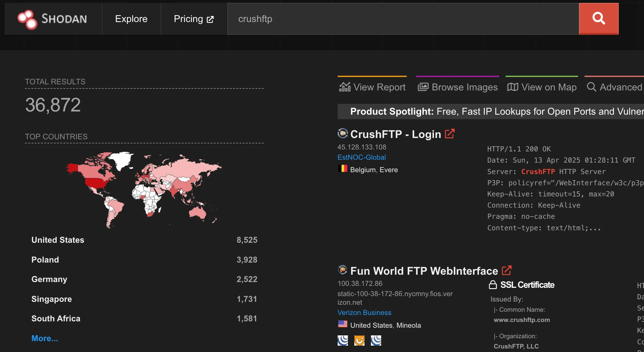Click the CrushFTP favicon beside Login result
Screen dimensions: 644x352
tap(342, 133)
